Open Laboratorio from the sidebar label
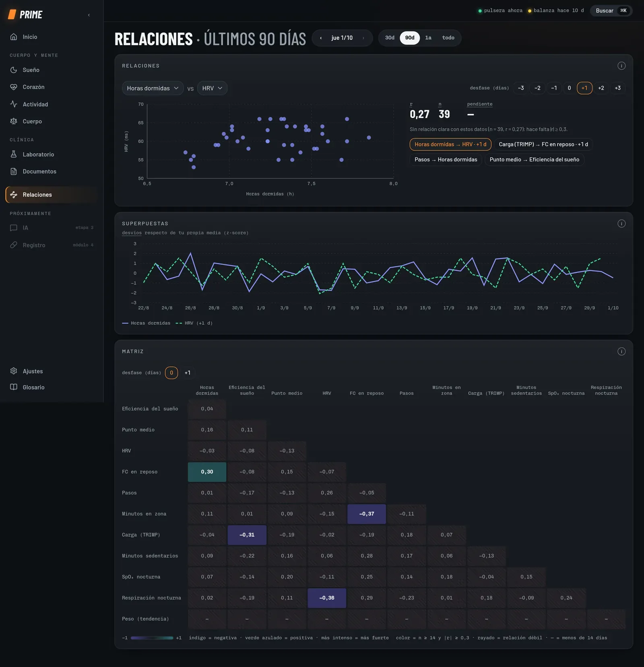 (38, 154)
